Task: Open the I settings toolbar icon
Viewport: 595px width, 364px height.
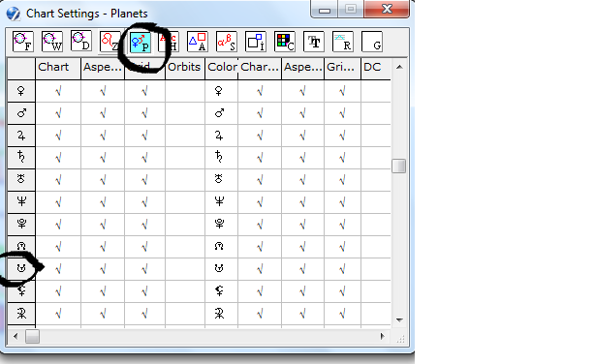Action: [x=256, y=42]
